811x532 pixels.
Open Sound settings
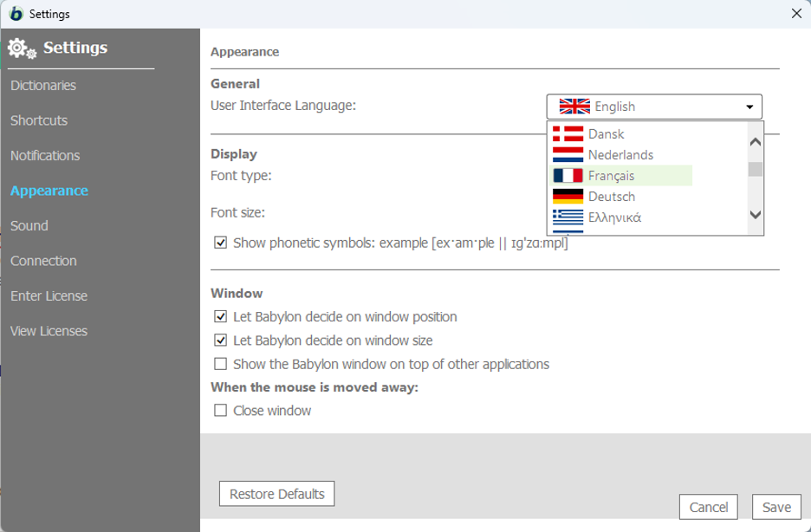coord(29,226)
